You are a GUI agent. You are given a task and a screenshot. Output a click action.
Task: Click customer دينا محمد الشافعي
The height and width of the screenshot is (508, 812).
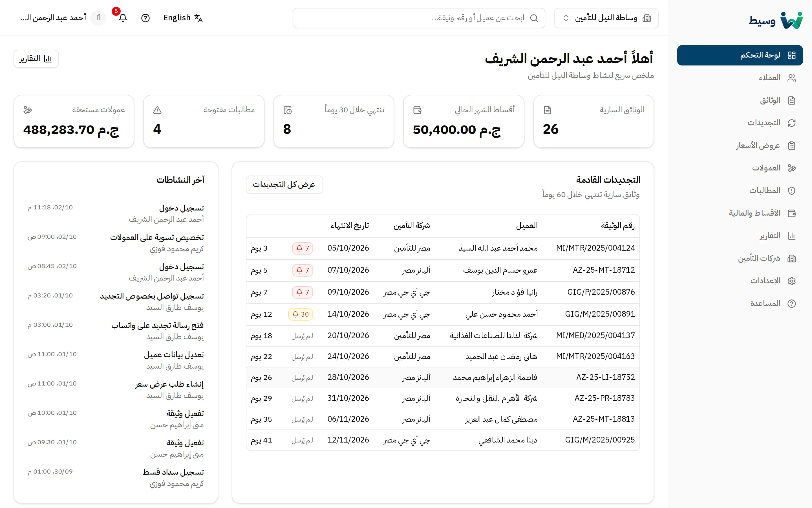coord(508,440)
